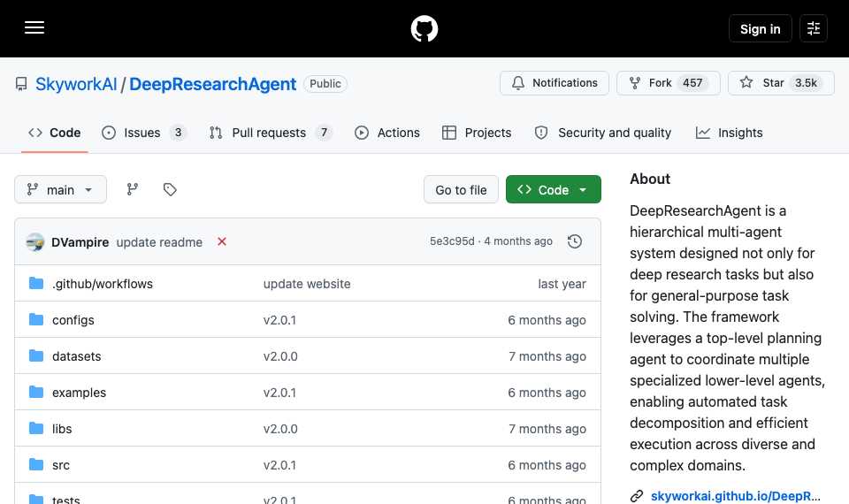
Task: Click the Go to file button
Action: (461, 189)
